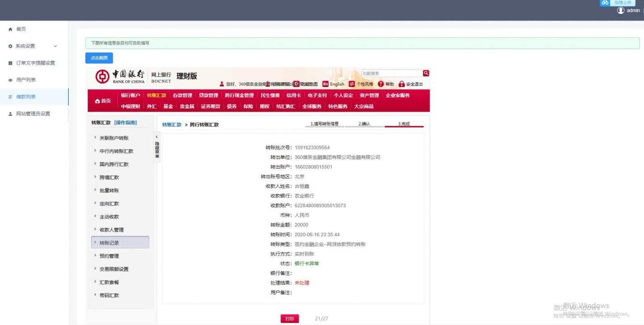Open 贷款管理 in bank navigation
This screenshot has height=325, width=644.
(208, 95)
